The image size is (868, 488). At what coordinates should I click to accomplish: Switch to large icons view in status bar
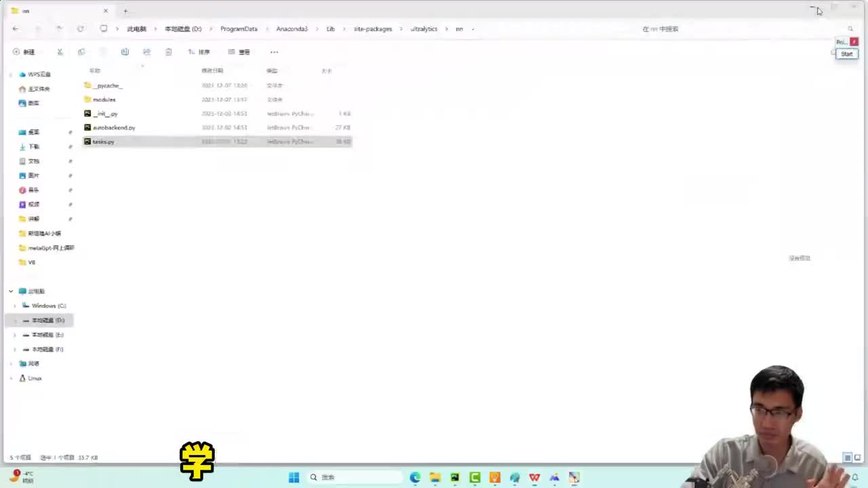click(x=856, y=458)
